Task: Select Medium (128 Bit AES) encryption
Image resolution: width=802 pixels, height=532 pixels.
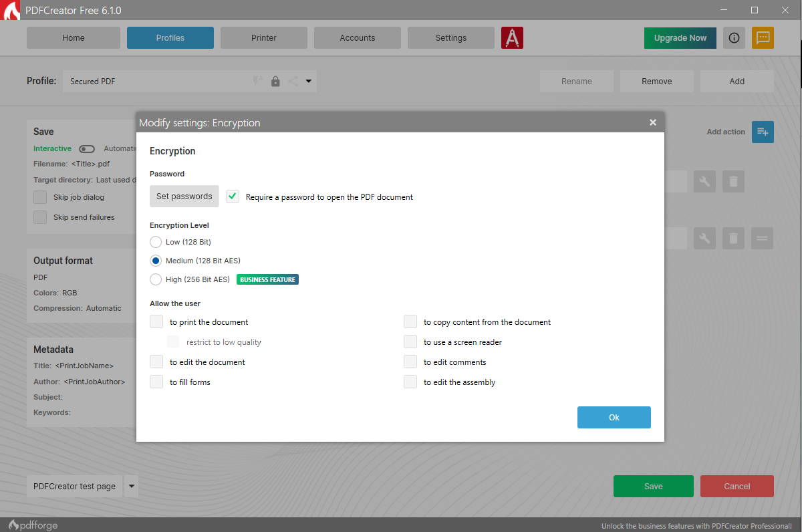Action: click(x=156, y=261)
